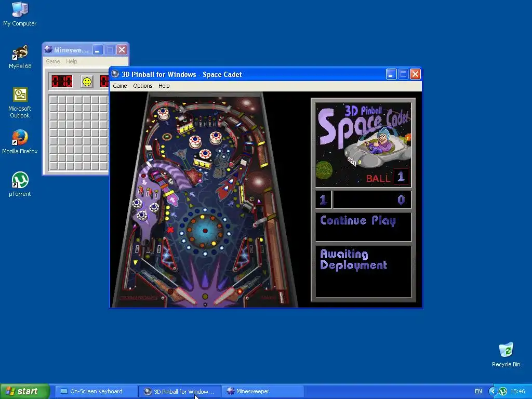Close the Minesweeper window

(122, 50)
